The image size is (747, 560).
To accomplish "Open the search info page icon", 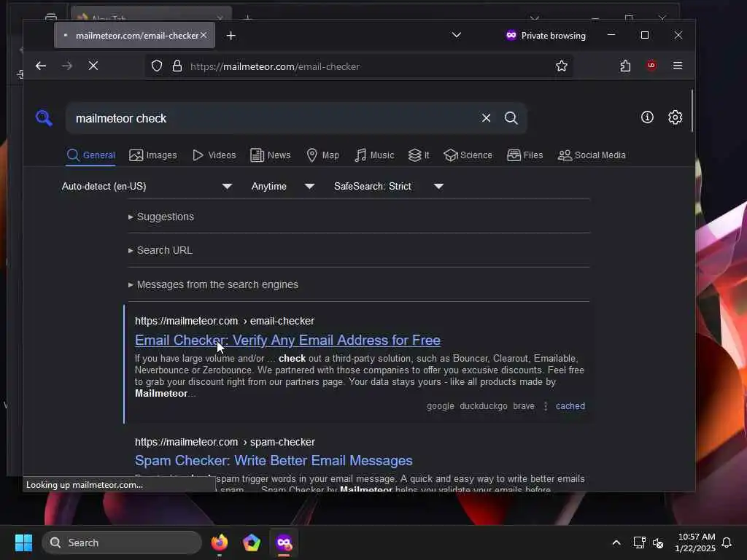I will (x=647, y=117).
